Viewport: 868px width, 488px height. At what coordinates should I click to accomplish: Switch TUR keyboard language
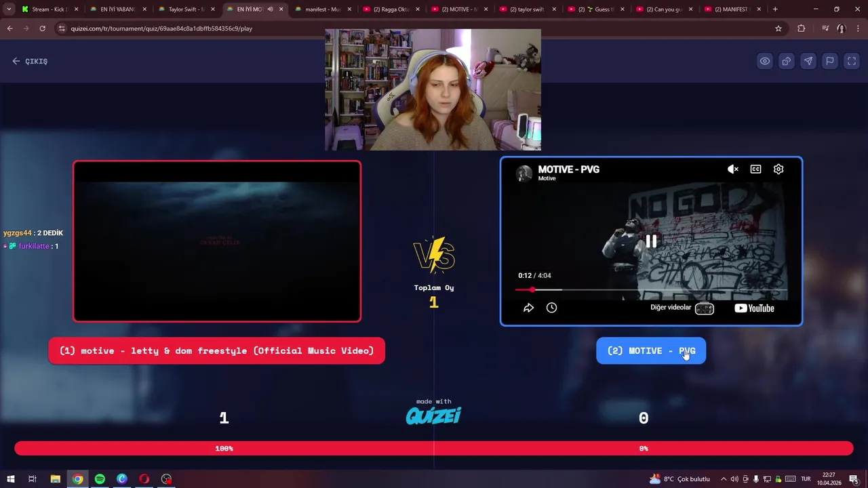tap(806, 479)
